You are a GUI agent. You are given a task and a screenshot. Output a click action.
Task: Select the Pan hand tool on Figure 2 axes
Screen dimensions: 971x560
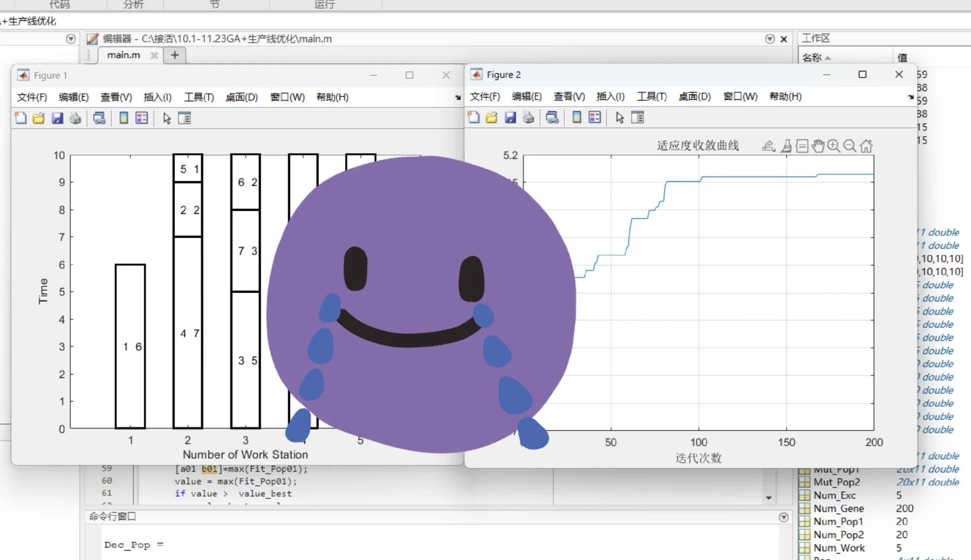(818, 146)
